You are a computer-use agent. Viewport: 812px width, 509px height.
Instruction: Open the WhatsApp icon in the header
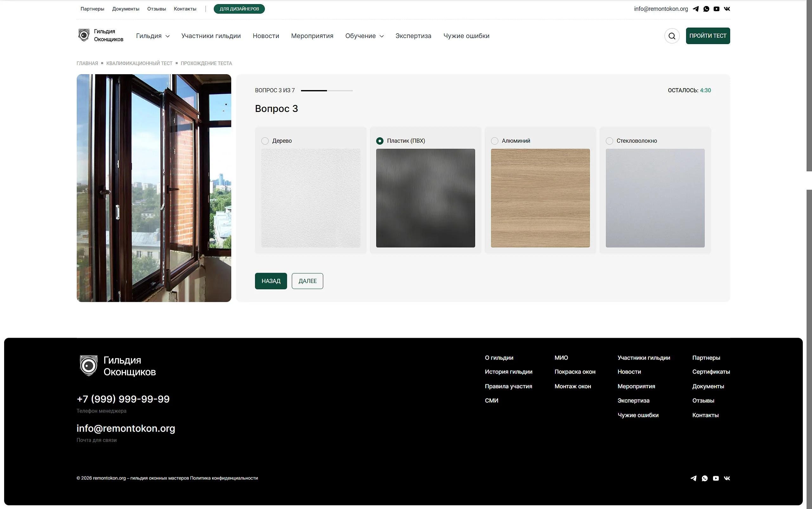[x=706, y=9]
